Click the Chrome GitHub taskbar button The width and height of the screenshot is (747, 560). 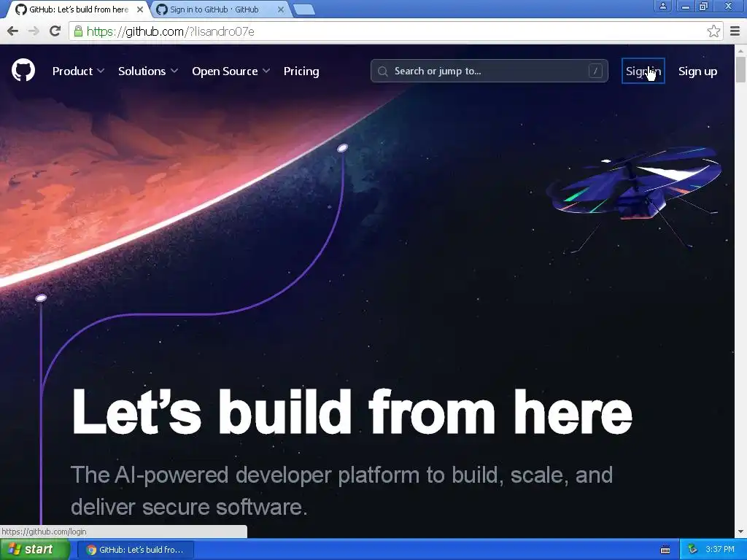(x=135, y=550)
